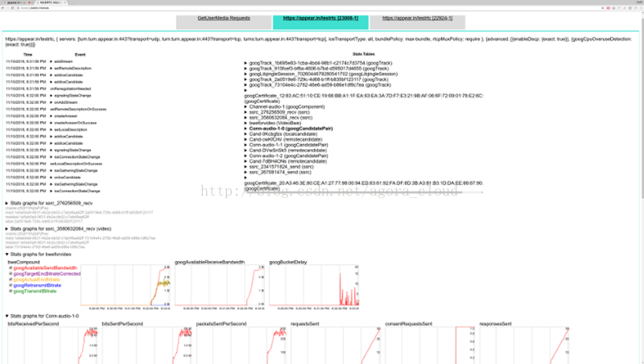Viewport: 644px width, 364px height.
Task: Bookmark this page with the star icon
Action: (x=603, y=8)
